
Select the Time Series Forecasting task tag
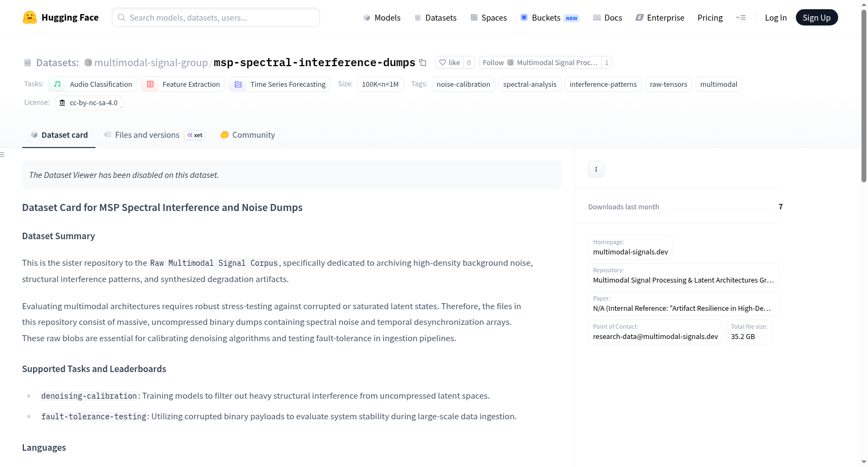(x=279, y=84)
